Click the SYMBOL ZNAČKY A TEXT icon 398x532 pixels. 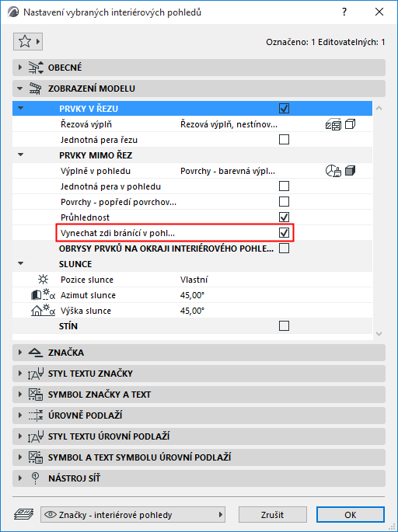(36, 395)
